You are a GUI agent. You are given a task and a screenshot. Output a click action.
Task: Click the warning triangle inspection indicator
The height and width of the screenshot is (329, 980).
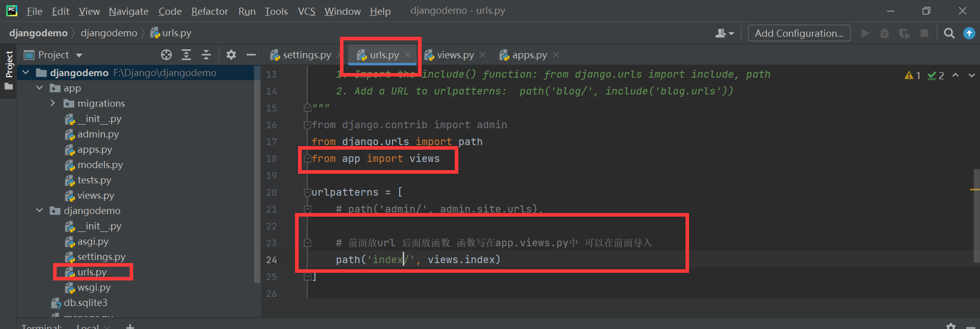912,76
